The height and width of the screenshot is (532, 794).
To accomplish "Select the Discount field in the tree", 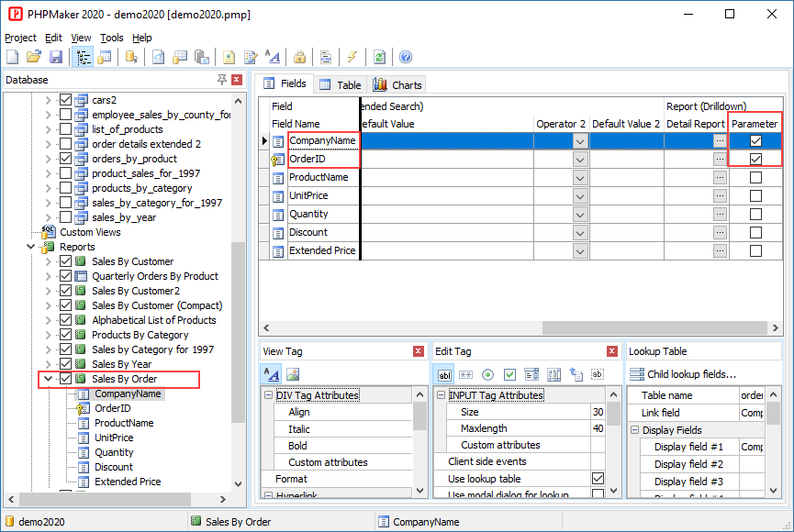I will (x=114, y=467).
